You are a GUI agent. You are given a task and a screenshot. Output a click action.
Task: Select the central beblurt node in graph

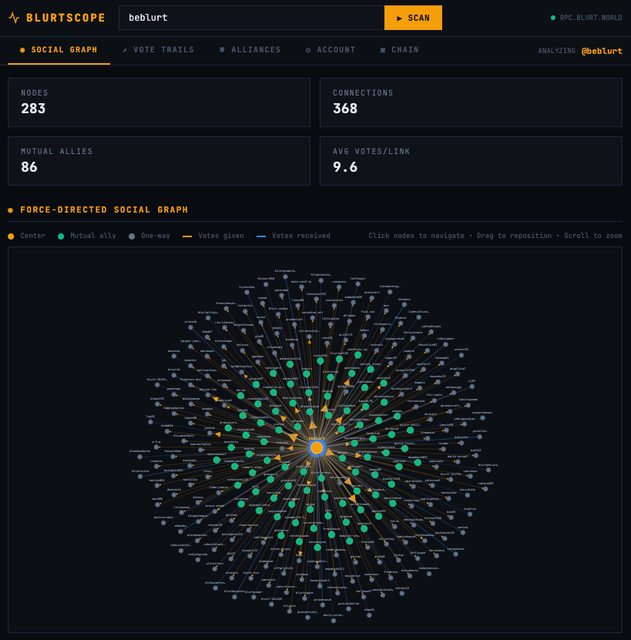(316, 448)
